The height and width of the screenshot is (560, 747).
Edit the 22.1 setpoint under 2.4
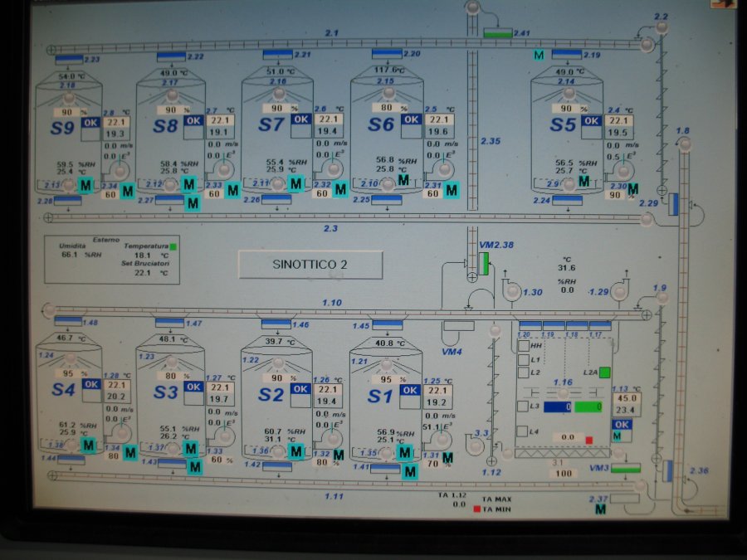[x=619, y=121]
